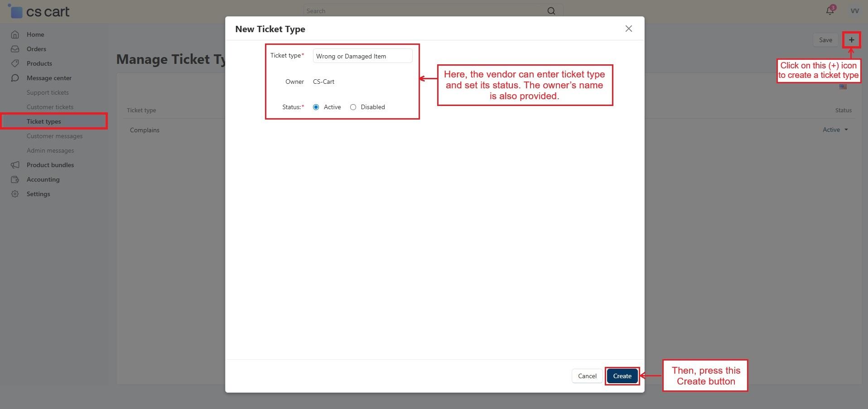Click the Orders inbox icon
Image resolution: width=868 pixels, height=409 pixels.
point(15,49)
